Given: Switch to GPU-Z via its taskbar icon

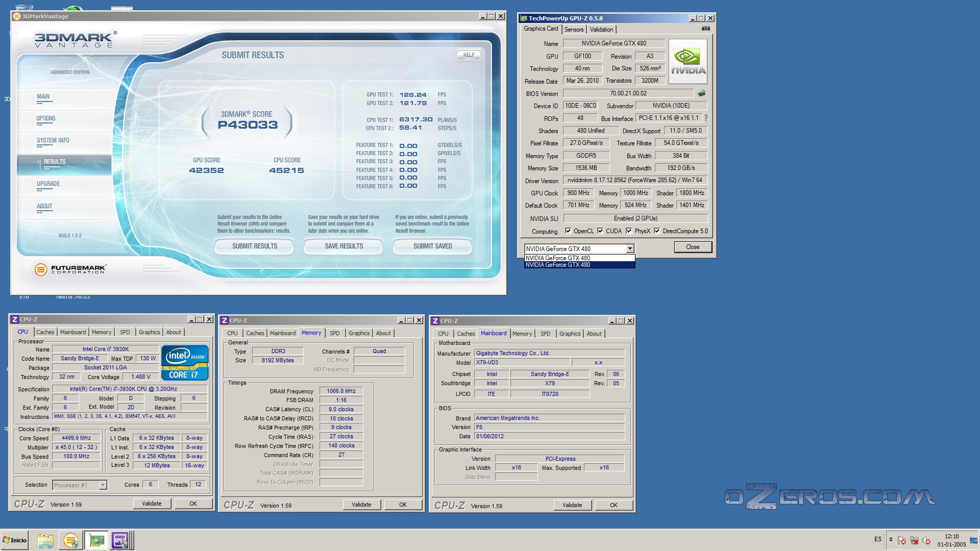Looking at the screenshot, I should 96,540.
